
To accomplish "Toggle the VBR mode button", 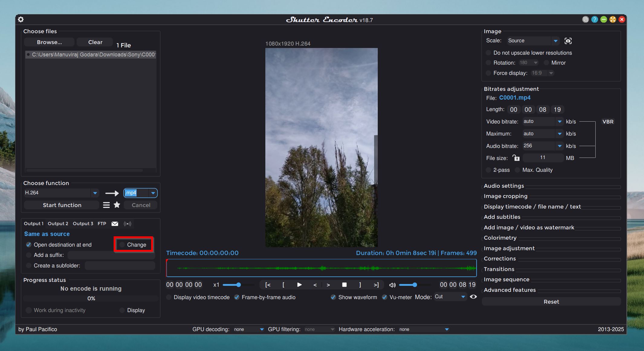I will (608, 122).
